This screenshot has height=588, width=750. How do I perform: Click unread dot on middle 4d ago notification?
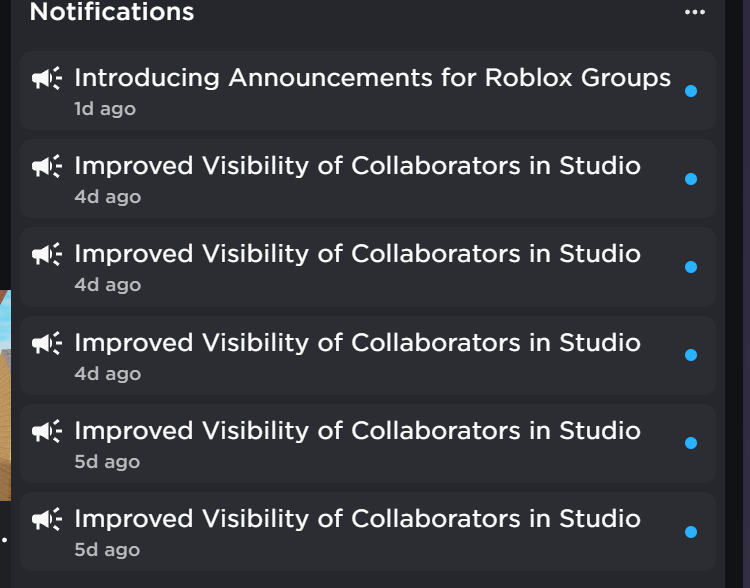(691, 267)
